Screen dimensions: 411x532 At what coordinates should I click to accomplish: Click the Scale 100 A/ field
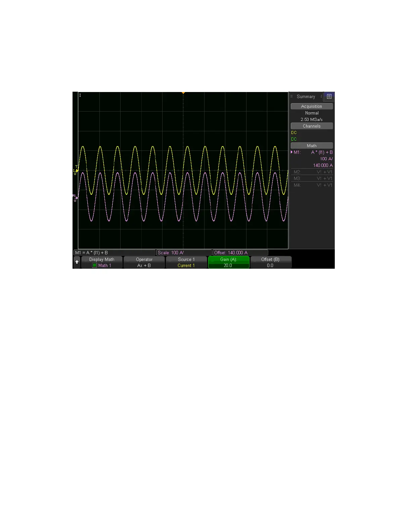point(184,253)
